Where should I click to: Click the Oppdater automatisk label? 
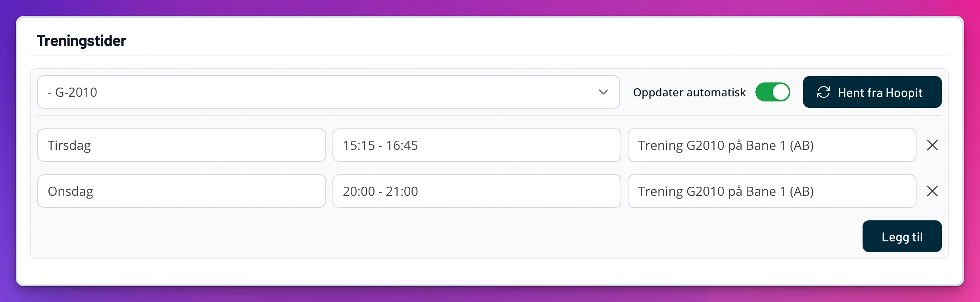[689, 92]
